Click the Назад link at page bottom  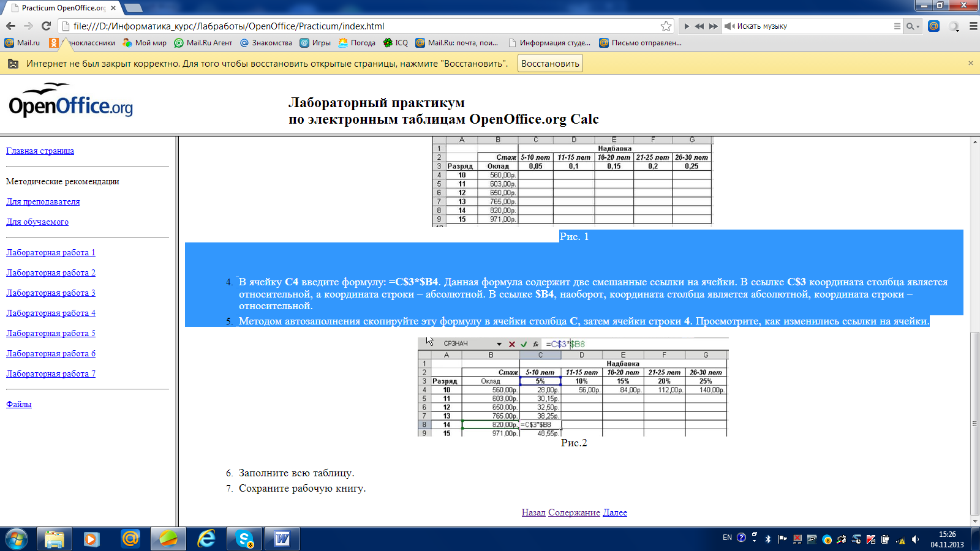[x=533, y=512]
